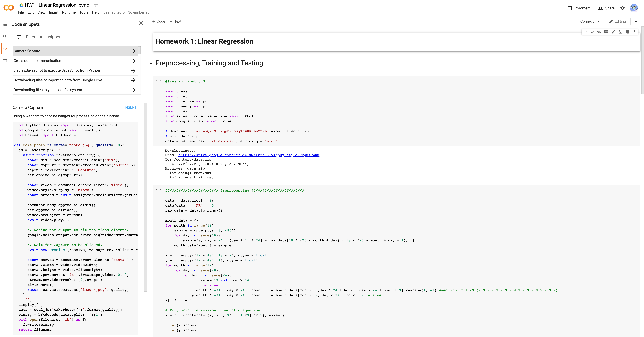Click the Filter code snippets field
This screenshot has height=337, width=644.
(x=50, y=37)
